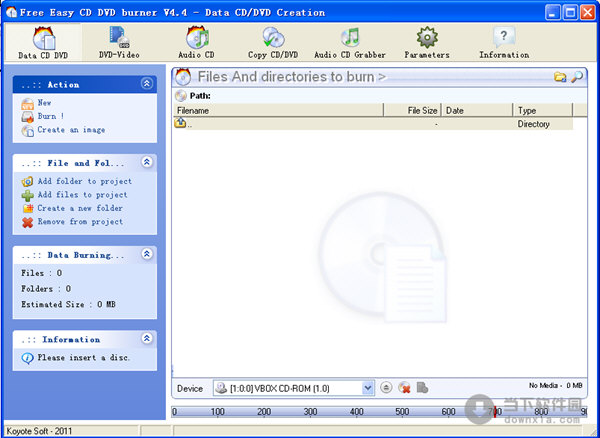The image size is (600, 438).
Task: Sort by Type column header
Action: point(543,111)
